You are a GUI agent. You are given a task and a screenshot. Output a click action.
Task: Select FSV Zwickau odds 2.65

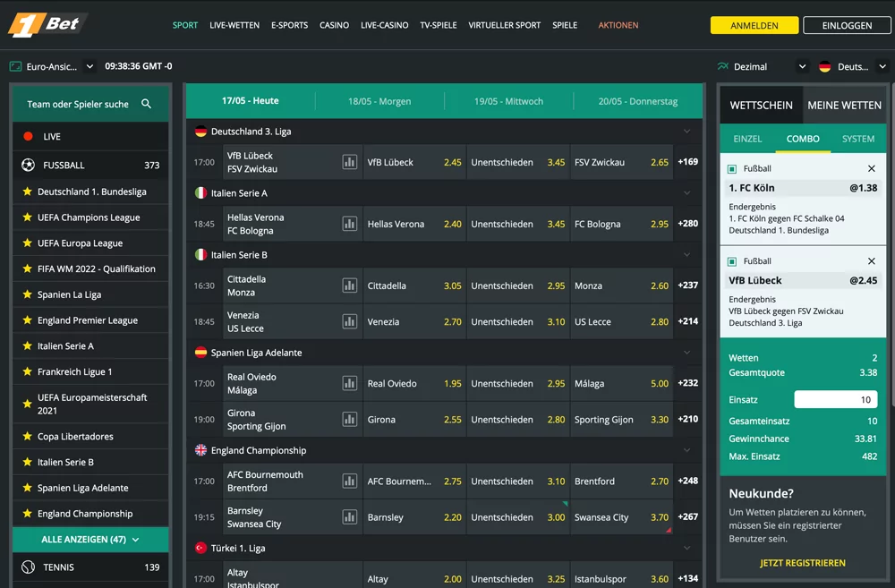click(x=622, y=162)
